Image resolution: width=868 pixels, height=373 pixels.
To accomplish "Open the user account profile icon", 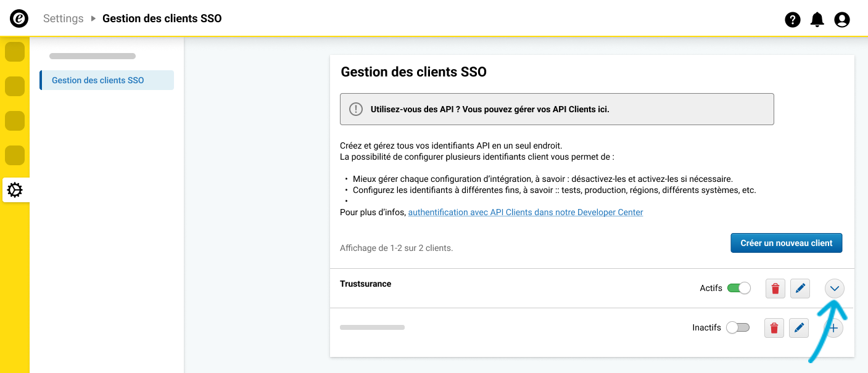I will click(841, 20).
